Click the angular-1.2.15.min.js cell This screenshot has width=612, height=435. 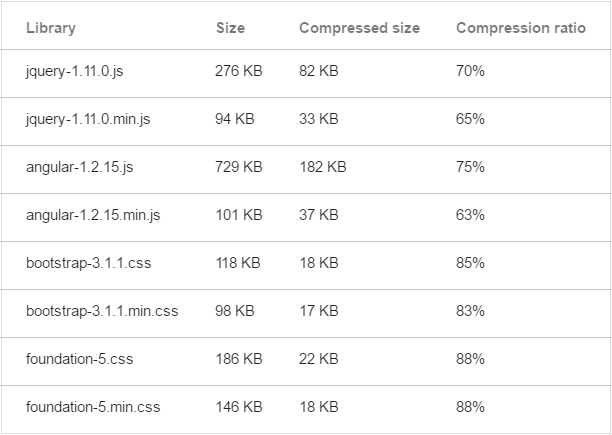94,215
